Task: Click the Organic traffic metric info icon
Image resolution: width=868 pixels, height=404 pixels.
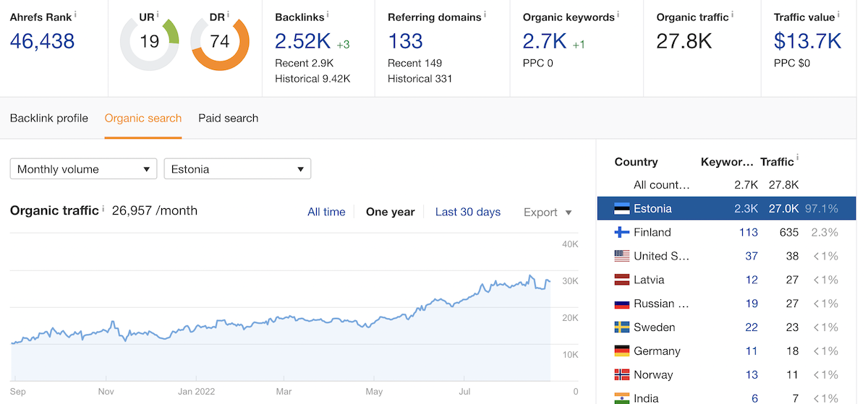Action: [731, 14]
